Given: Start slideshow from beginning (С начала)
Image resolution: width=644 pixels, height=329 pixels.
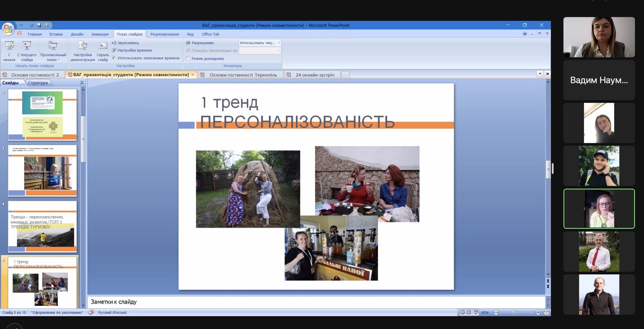Looking at the screenshot, I should click(9, 51).
